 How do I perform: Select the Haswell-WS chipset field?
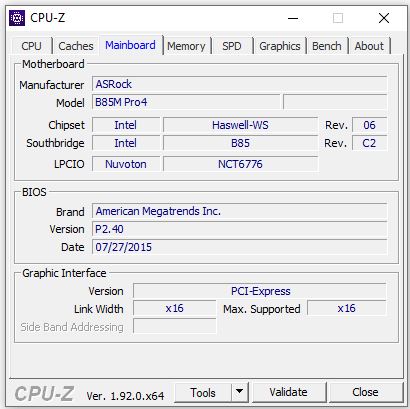pos(240,125)
